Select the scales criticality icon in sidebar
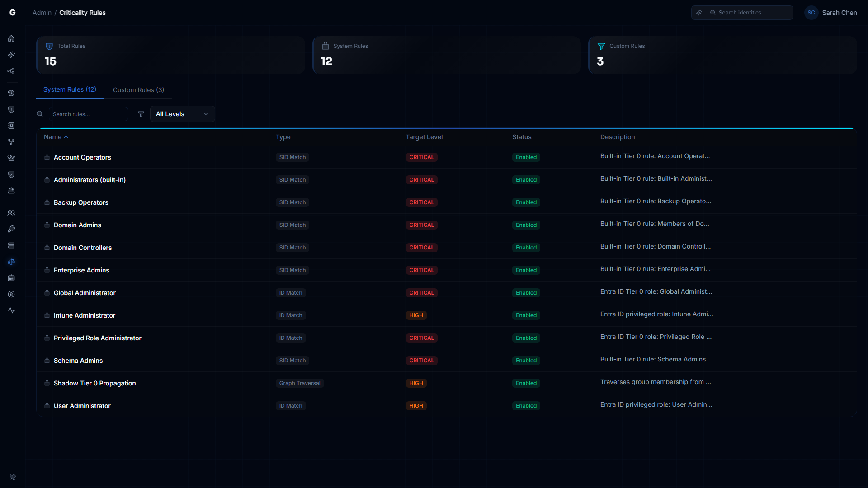Viewport: 868px width, 488px height. point(11,262)
